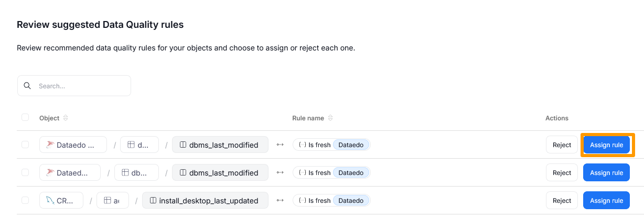Click the search magnifier icon

pos(27,86)
